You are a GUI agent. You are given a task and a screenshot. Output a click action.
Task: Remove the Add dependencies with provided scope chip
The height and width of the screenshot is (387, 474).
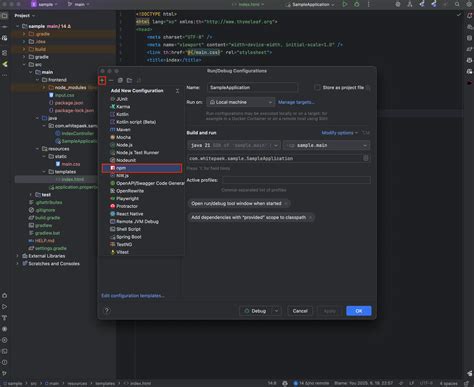310,217
